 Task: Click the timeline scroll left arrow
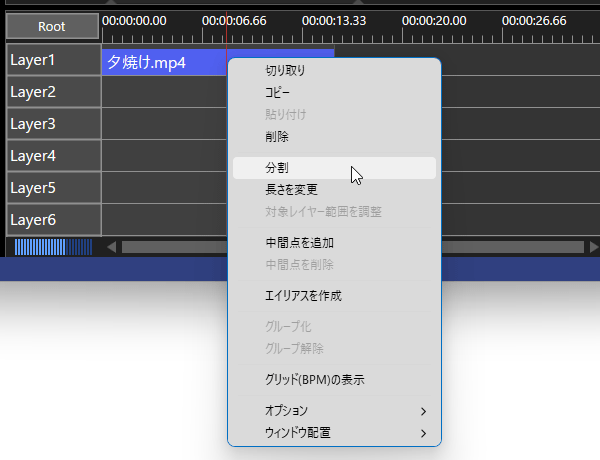112,247
